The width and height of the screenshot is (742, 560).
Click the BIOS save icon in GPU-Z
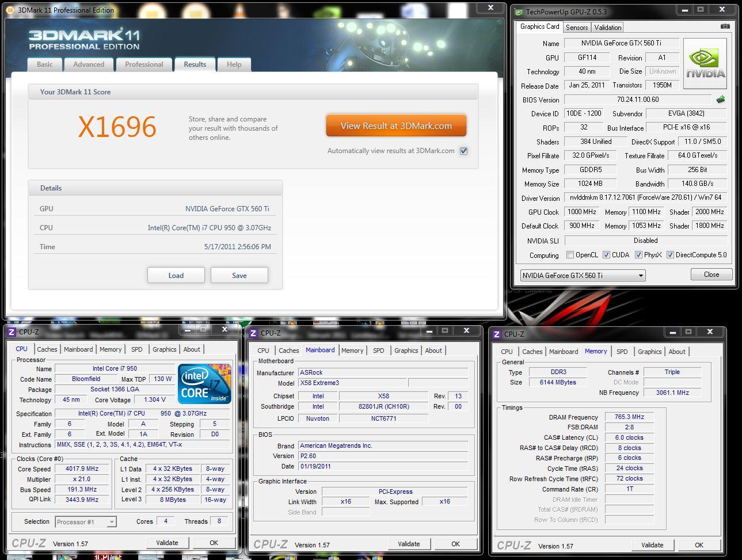(x=721, y=100)
